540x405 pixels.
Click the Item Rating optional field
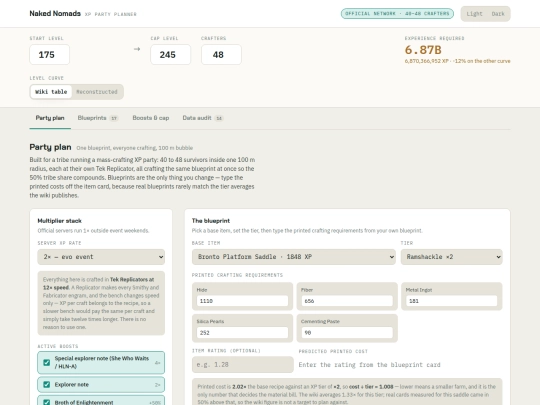pos(243,364)
